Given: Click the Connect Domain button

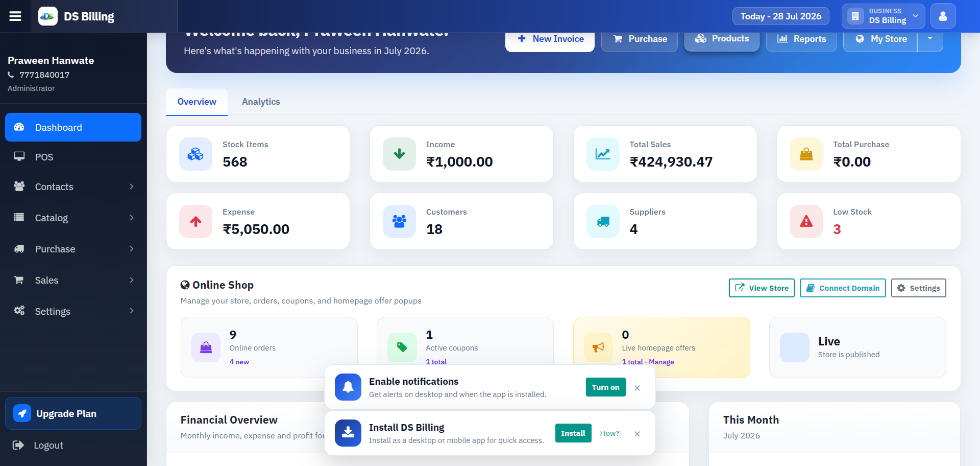Looking at the screenshot, I should pos(843,288).
